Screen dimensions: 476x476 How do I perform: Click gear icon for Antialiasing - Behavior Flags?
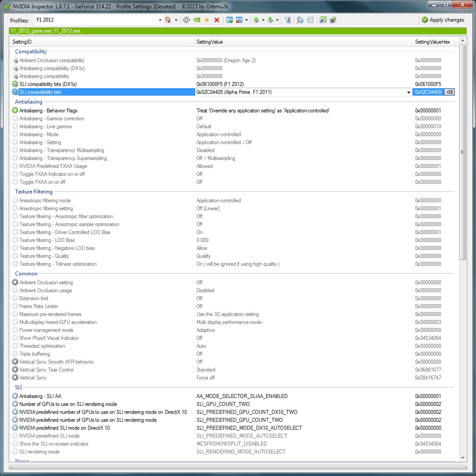[15, 111]
